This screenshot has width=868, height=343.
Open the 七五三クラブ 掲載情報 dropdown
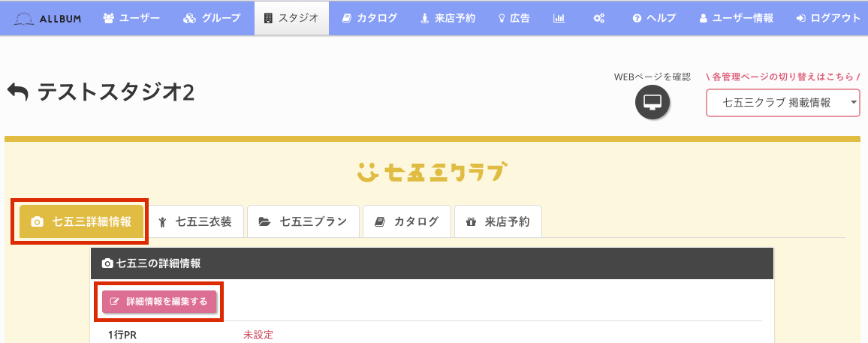click(x=782, y=102)
